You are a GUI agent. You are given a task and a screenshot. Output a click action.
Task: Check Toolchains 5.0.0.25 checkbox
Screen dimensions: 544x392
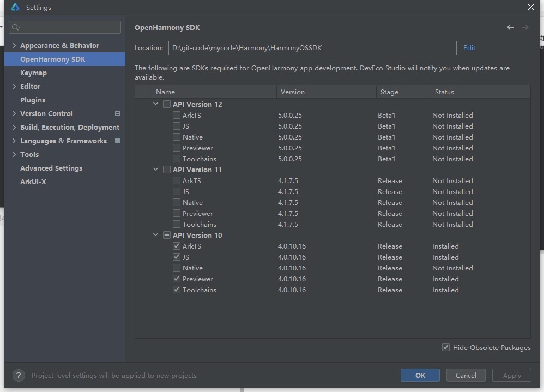click(x=177, y=159)
